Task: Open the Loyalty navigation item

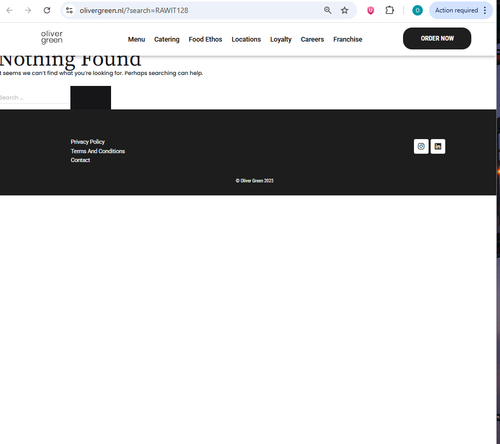Action: (x=281, y=39)
